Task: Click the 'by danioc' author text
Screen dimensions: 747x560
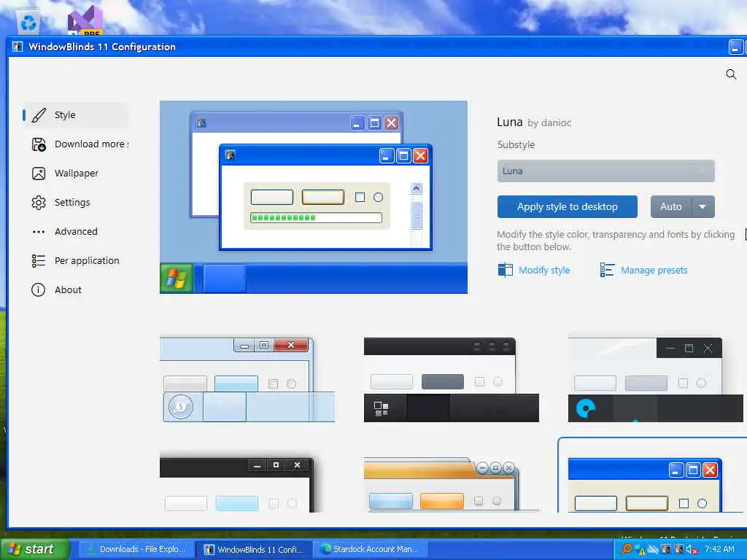Action: [549, 122]
